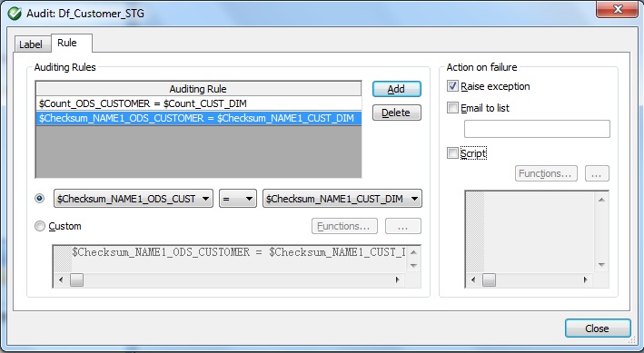Screen dimensions: 644x353
Task: Click scroll-up arrow in Script editor
Action: 601,200
